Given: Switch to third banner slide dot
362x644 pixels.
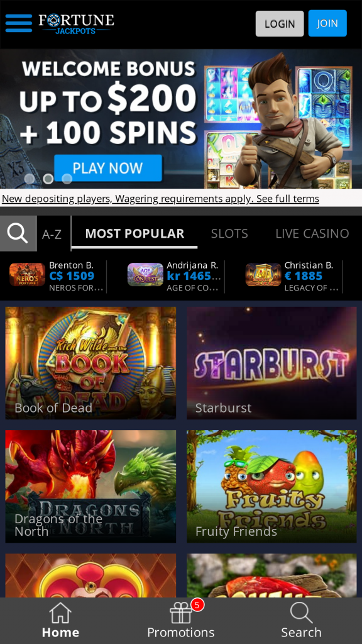Looking at the screenshot, I should [x=67, y=179].
